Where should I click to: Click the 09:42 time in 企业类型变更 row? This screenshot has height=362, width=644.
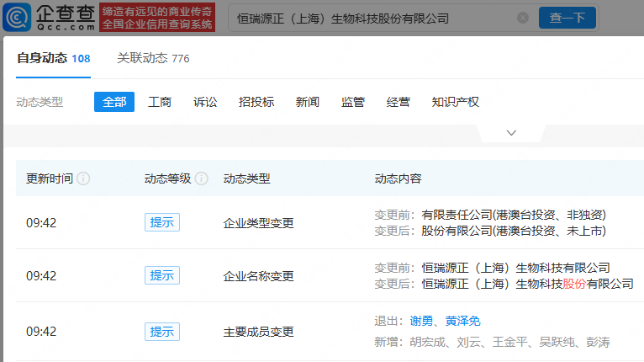[41, 223]
